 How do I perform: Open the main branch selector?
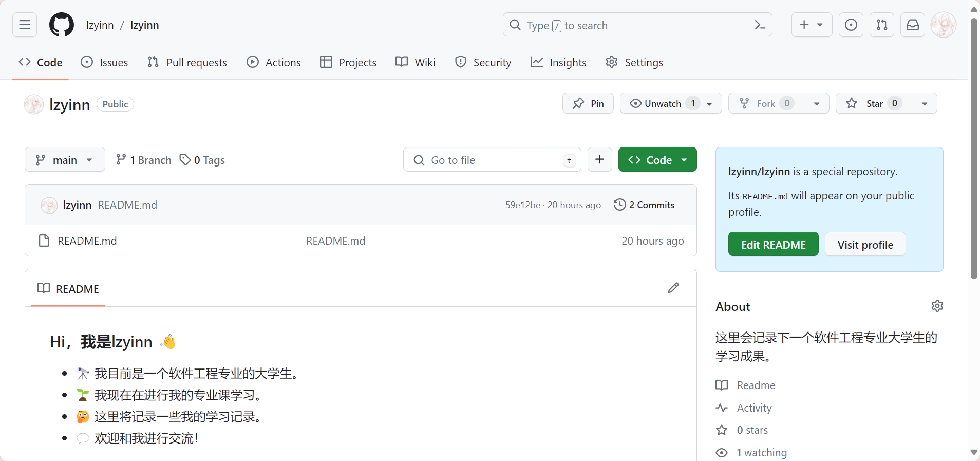pos(65,160)
